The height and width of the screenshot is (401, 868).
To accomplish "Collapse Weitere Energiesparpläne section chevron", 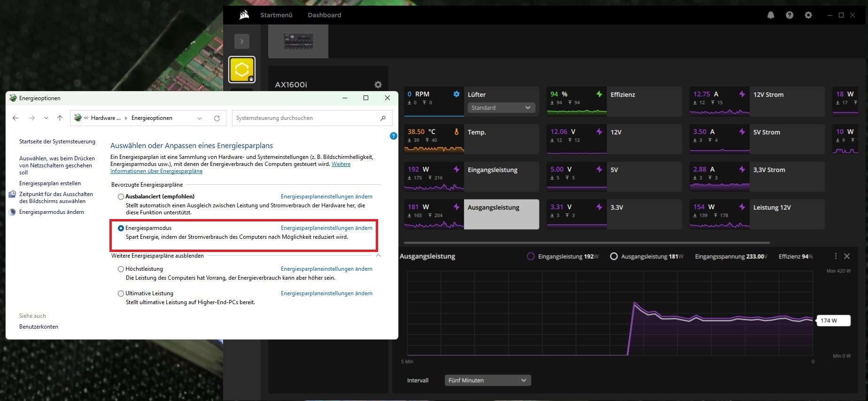I will pos(378,256).
